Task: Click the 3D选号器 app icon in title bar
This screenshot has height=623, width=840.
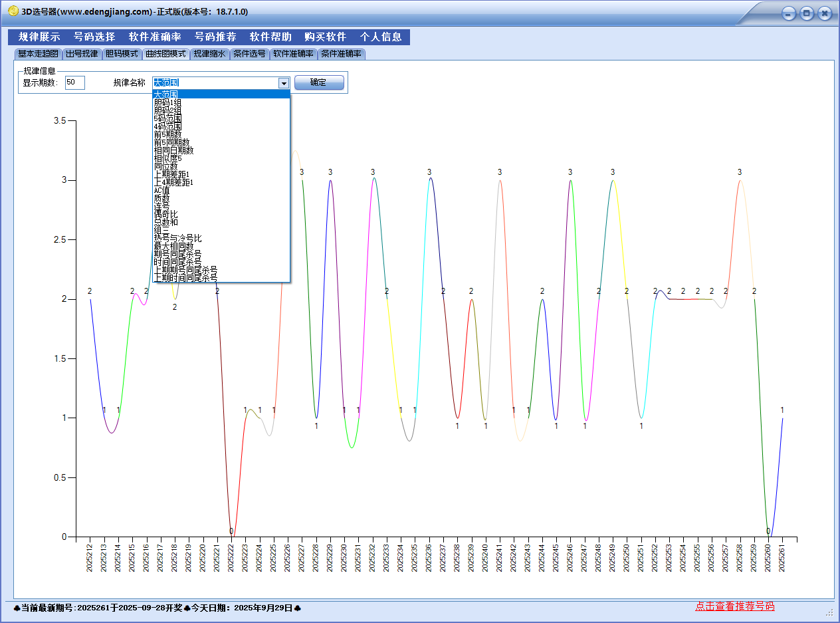Action: pos(13,11)
